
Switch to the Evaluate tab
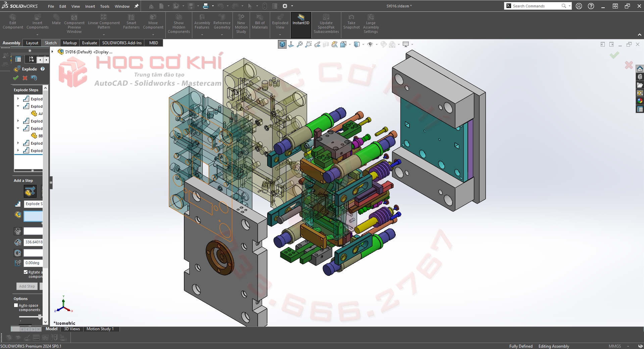[90, 43]
